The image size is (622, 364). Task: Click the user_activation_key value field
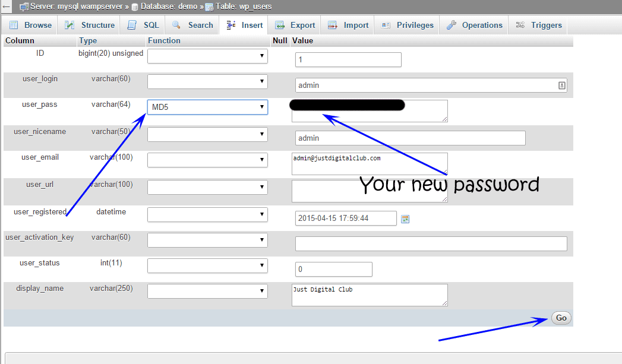pos(431,243)
